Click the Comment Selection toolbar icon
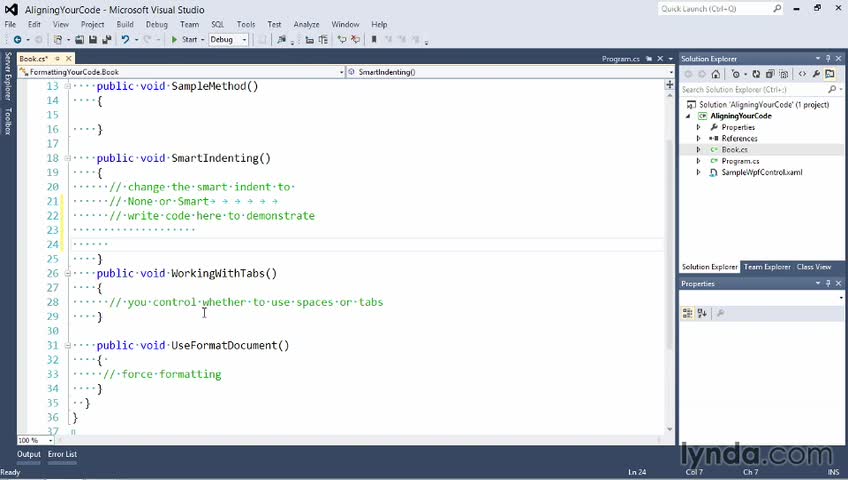848x480 pixels. pyautogui.click(x=342, y=39)
